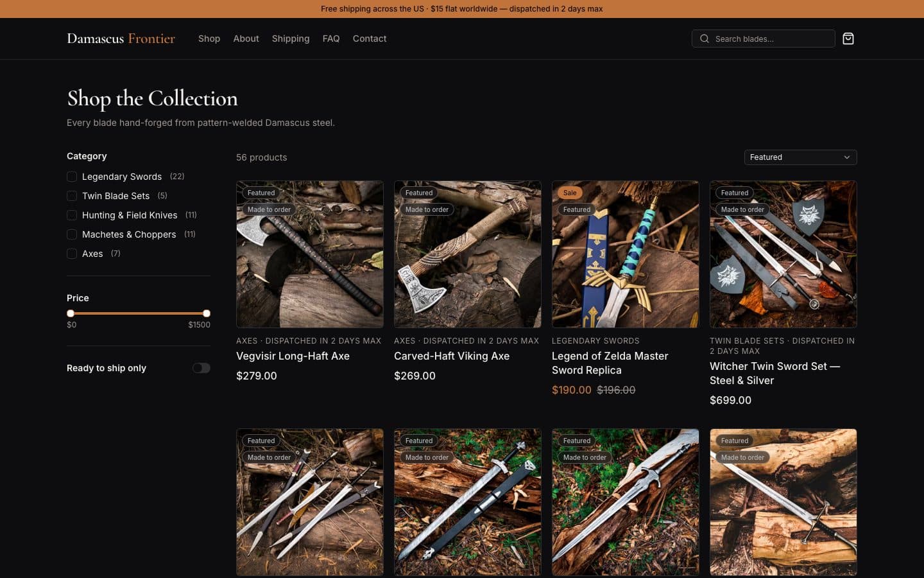This screenshot has width=924, height=578.
Task: Toggle Ready to ship only switch
Action: pos(201,368)
